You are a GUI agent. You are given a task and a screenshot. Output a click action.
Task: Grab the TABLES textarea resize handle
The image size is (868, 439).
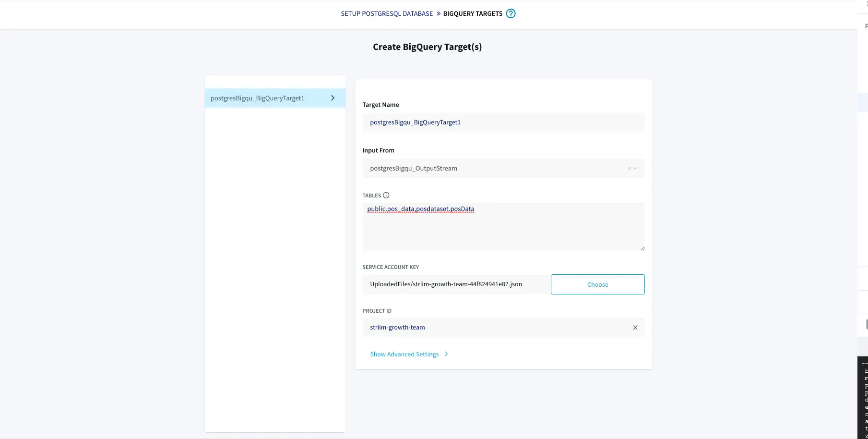click(x=642, y=248)
